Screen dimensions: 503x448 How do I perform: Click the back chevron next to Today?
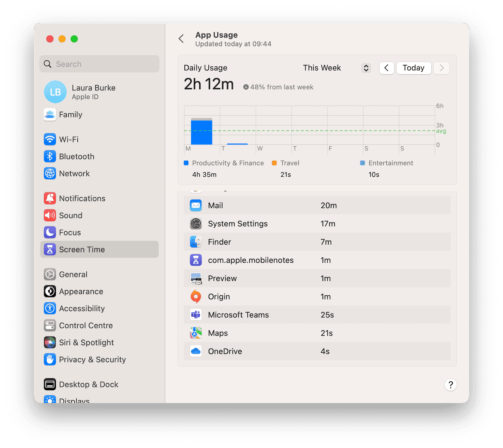[387, 68]
